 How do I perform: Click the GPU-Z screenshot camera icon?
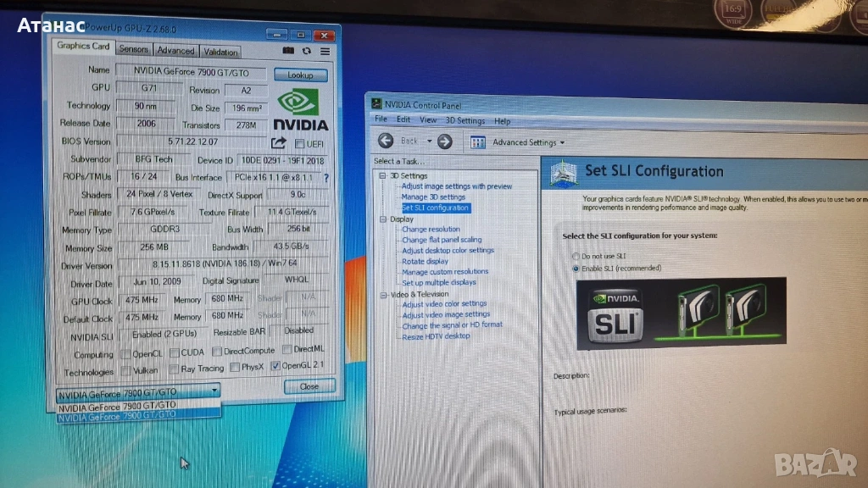287,52
